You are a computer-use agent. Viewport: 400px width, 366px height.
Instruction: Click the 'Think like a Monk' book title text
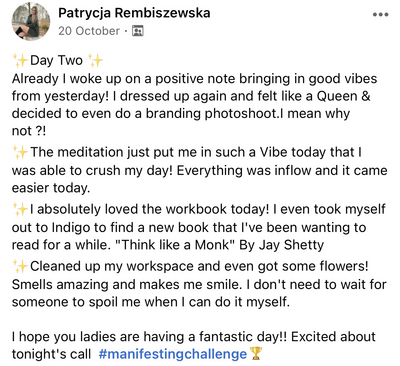pos(176,245)
